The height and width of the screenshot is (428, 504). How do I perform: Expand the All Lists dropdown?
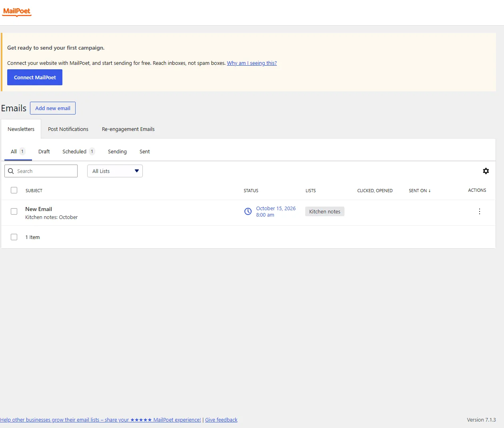pos(115,171)
